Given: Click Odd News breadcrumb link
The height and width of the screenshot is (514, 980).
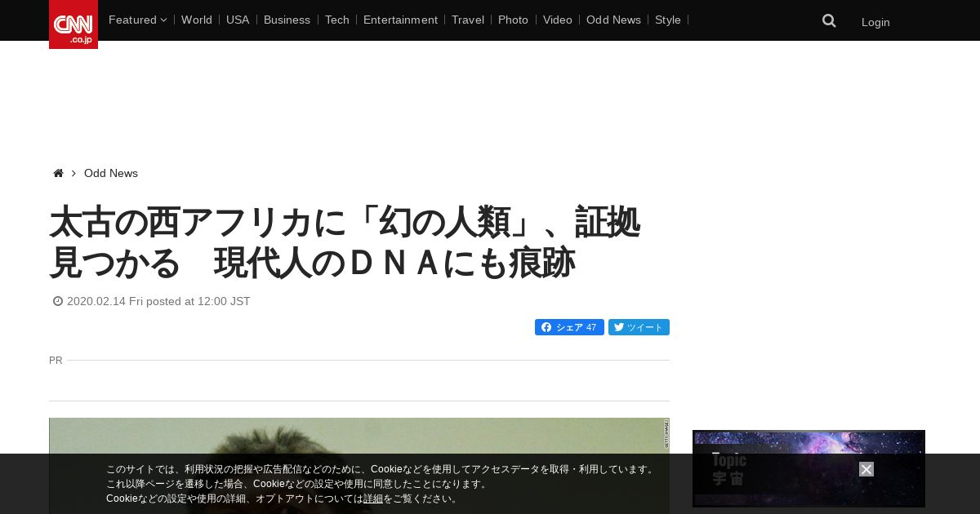Looking at the screenshot, I should pos(111,173).
